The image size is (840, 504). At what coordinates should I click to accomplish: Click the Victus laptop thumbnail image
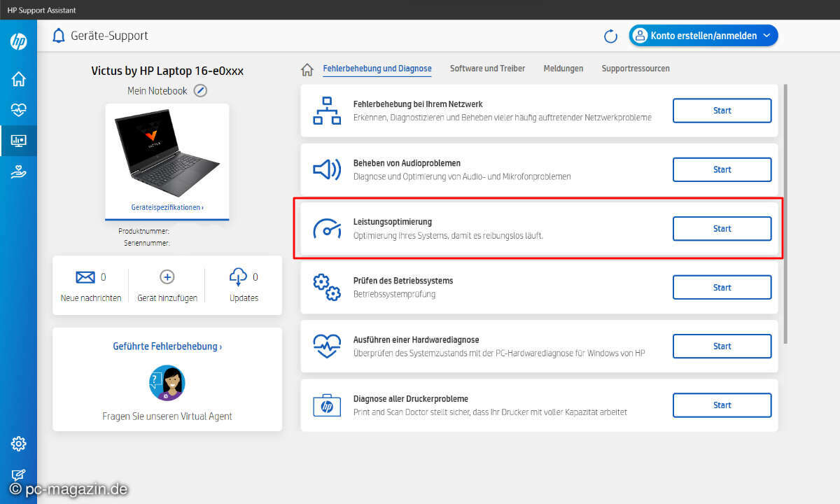click(x=167, y=152)
